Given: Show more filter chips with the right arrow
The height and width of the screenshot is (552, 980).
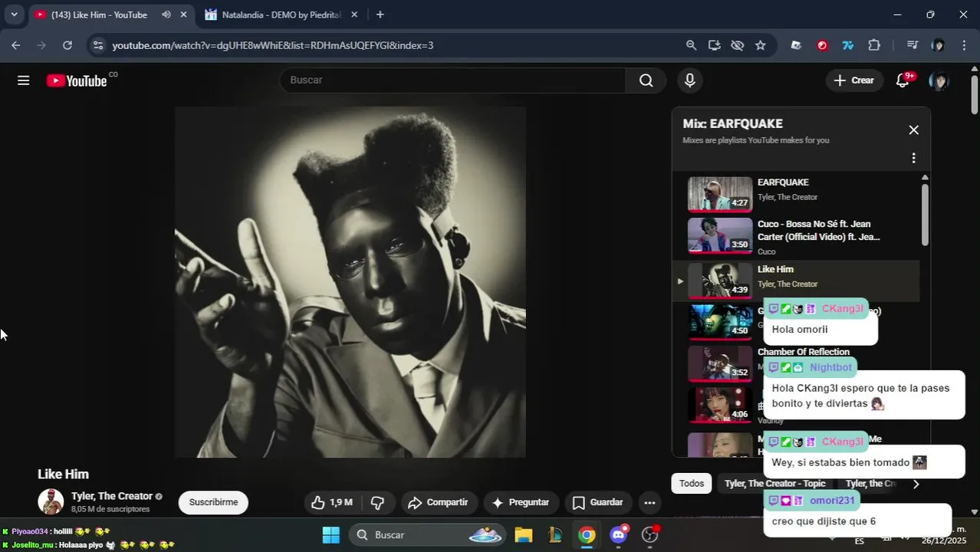Looking at the screenshot, I should [916, 484].
